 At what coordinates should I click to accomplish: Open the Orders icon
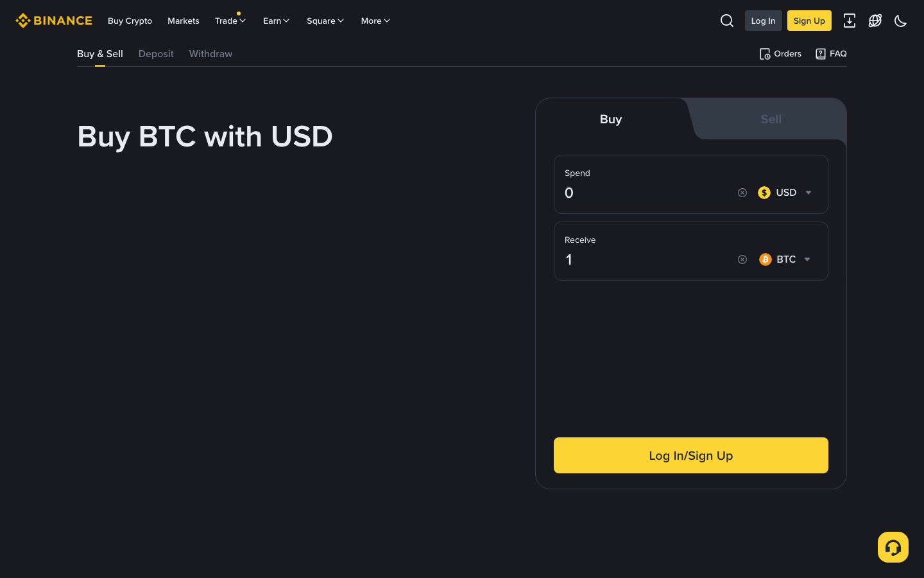765,54
